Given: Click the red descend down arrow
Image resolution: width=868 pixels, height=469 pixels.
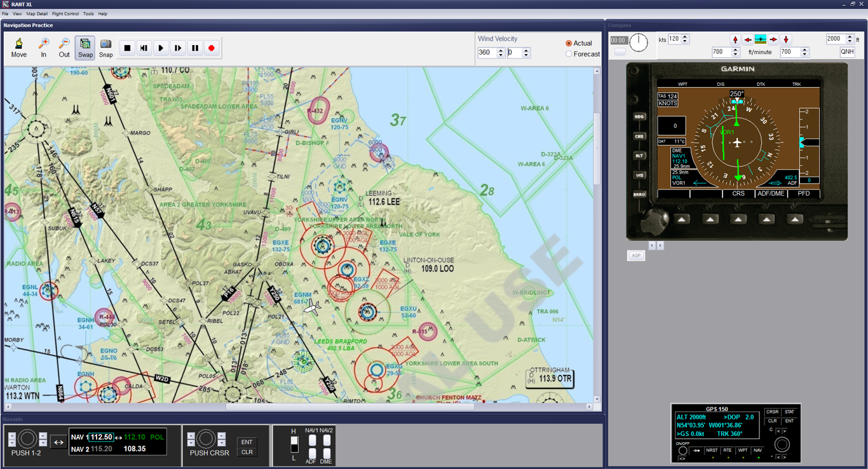Looking at the screenshot, I should pos(786,39).
